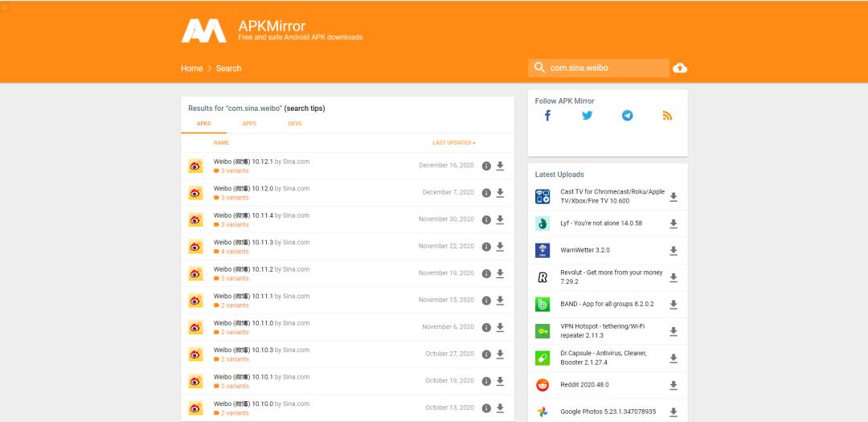Show info for Weibo 10.11.0
This screenshot has height=422, width=868.
click(x=486, y=327)
